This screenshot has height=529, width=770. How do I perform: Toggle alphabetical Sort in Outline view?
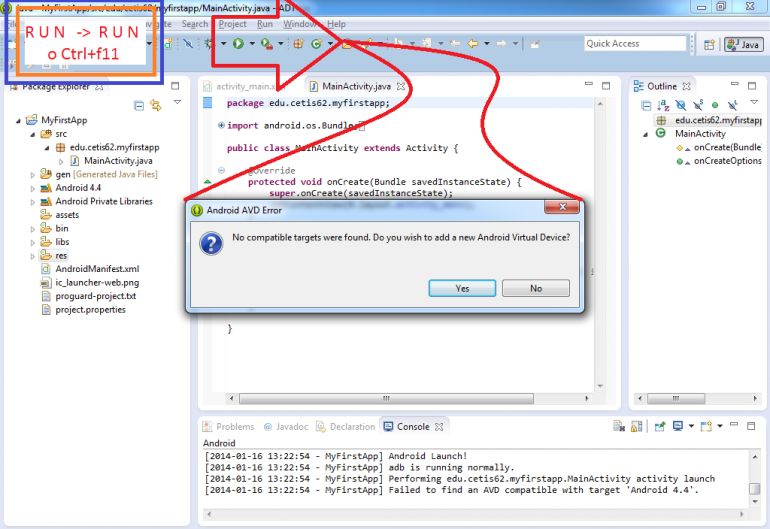(x=663, y=105)
